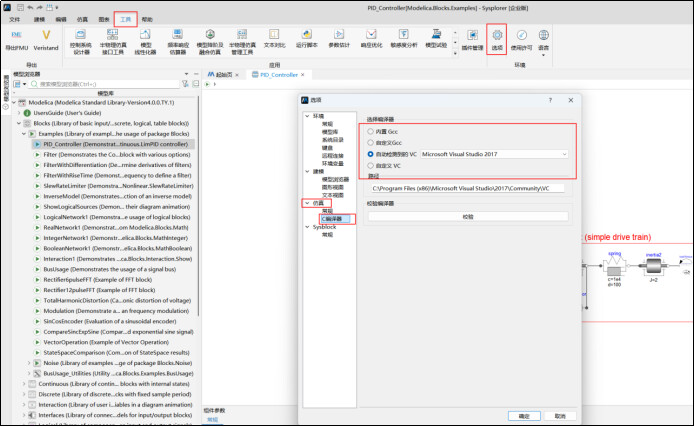The width and height of the screenshot is (695, 427).
Task: Click the UsersGuide green info icon
Action: pyautogui.click(x=27, y=113)
